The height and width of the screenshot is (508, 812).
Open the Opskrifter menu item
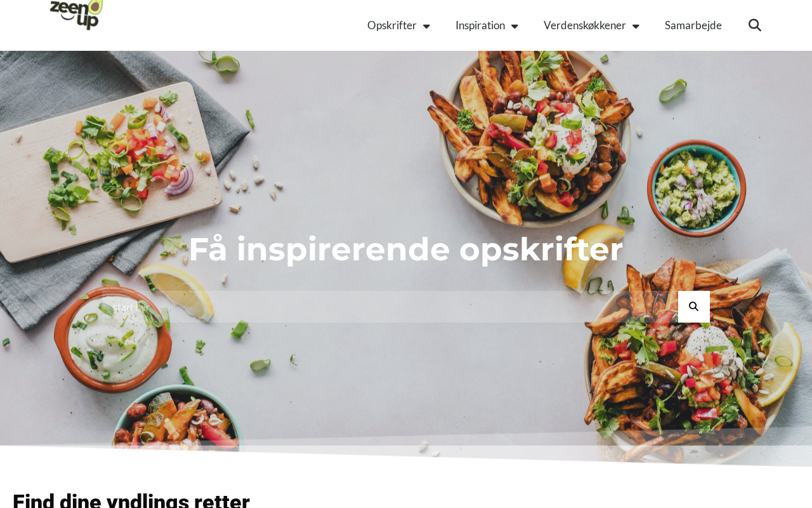point(392,25)
